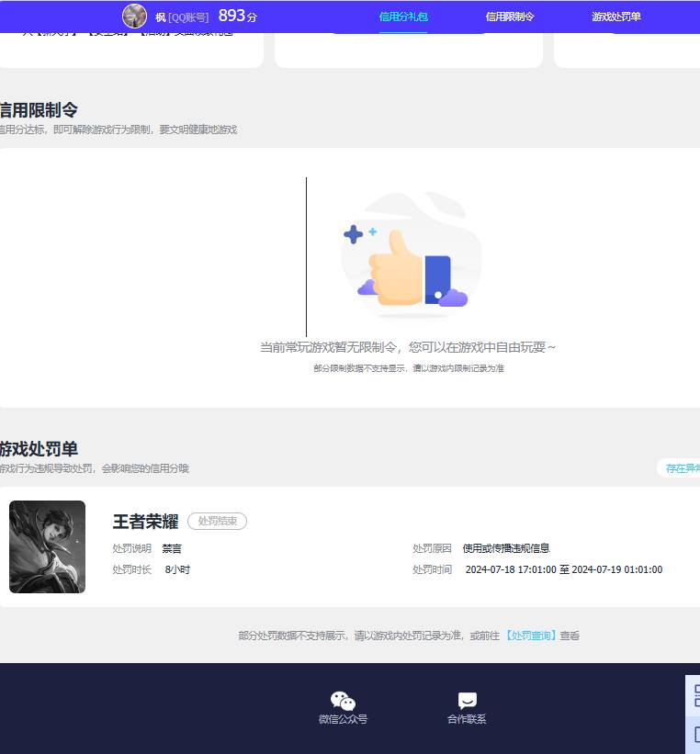Click the 893分 credit score
The image size is (700, 754).
tap(238, 16)
